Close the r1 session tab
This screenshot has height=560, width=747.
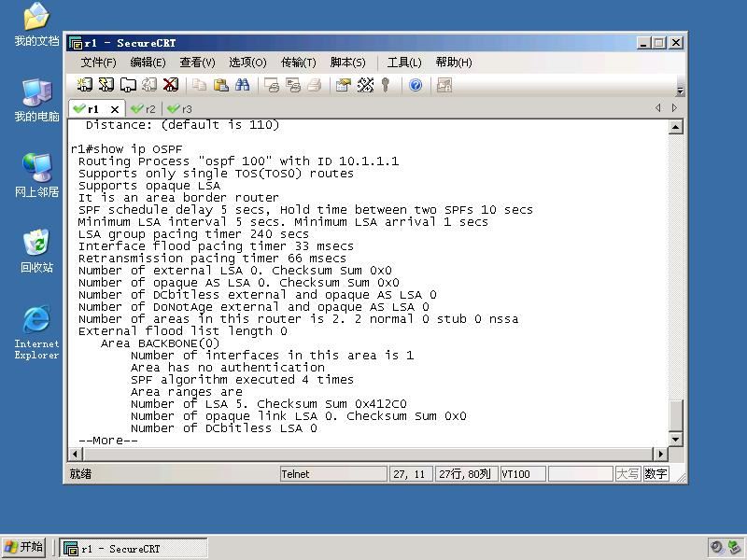click(115, 109)
